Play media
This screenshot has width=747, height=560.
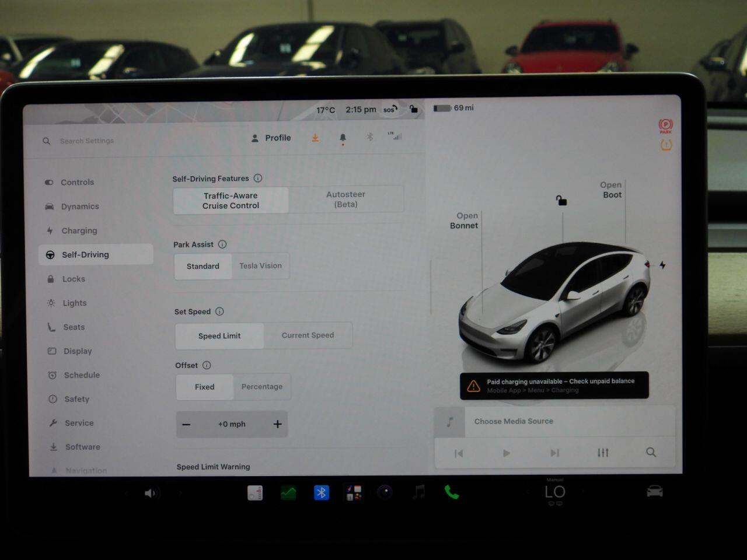coord(507,453)
